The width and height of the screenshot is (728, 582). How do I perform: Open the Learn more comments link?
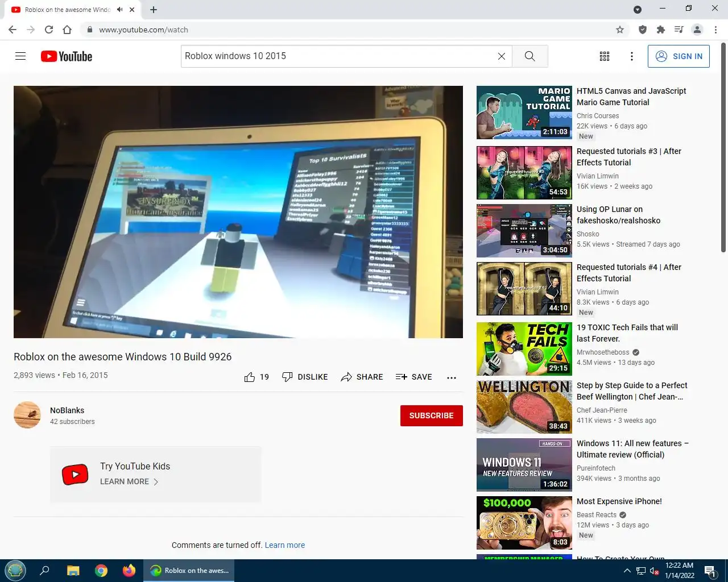click(284, 545)
